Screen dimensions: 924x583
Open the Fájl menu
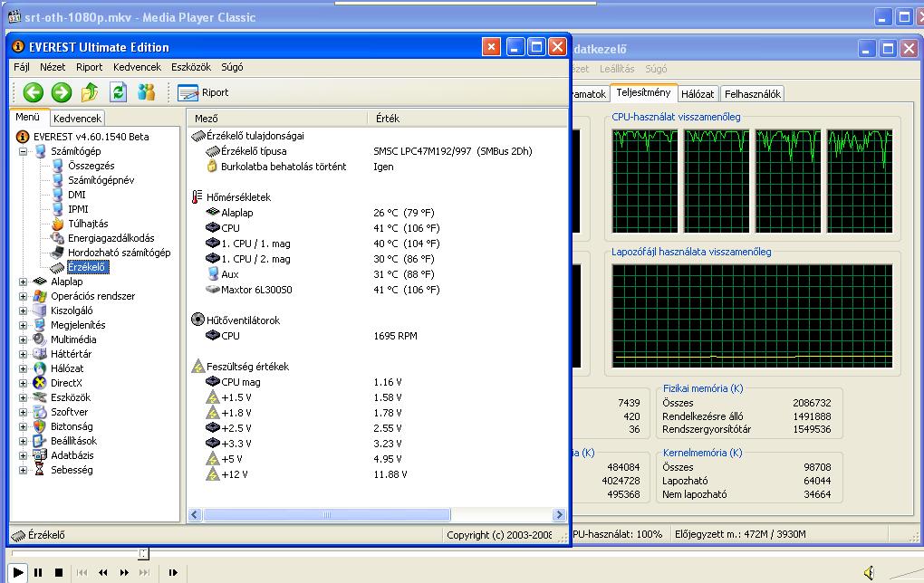click(x=21, y=67)
